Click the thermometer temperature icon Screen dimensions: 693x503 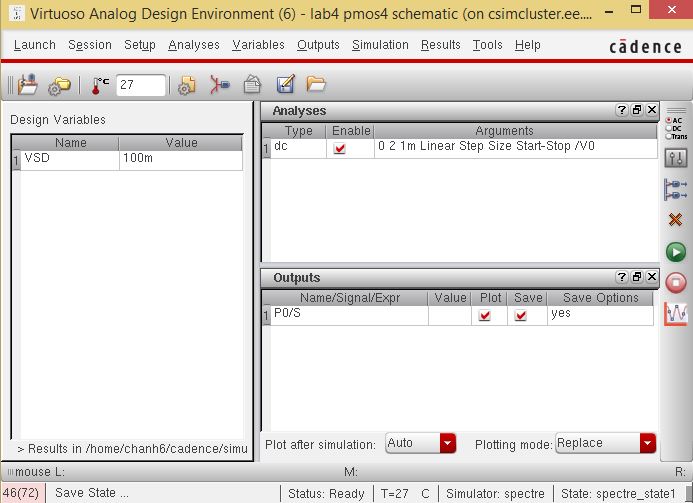pyautogui.click(x=100, y=85)
